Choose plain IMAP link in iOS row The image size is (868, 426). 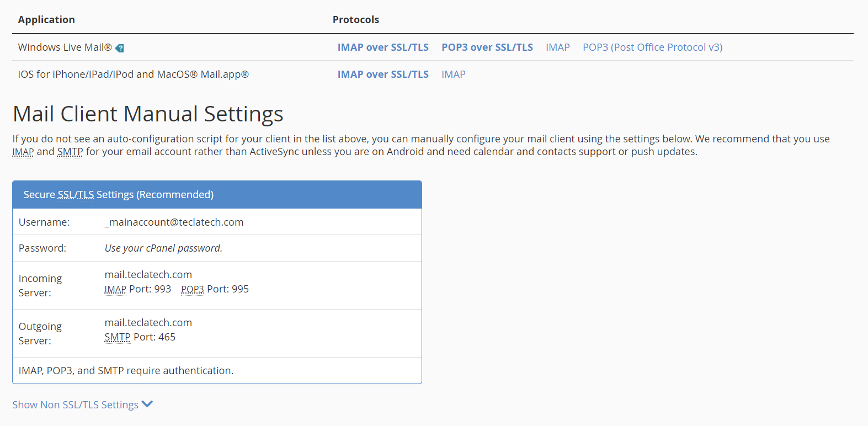pos(453,74)
